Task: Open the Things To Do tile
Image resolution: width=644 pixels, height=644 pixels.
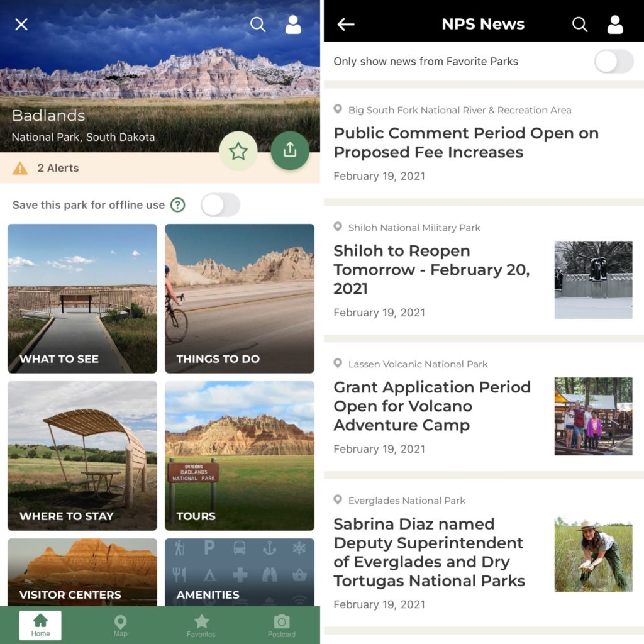Action: tap(240, 298)
